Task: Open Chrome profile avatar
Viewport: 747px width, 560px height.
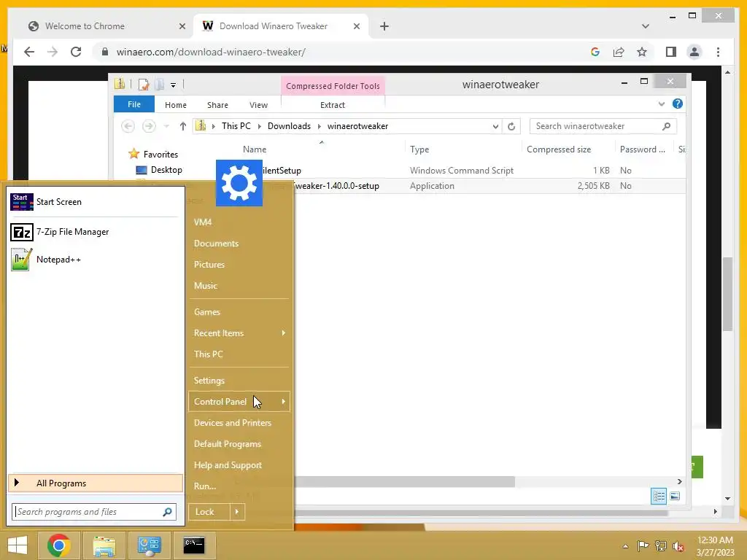Action: (x=694, y=52)
